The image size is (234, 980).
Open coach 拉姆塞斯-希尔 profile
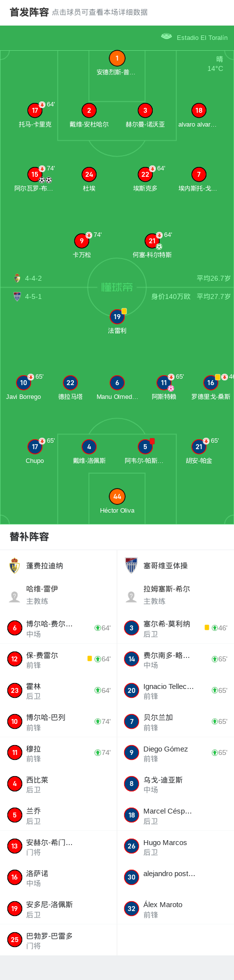click(x=175, y=595)
